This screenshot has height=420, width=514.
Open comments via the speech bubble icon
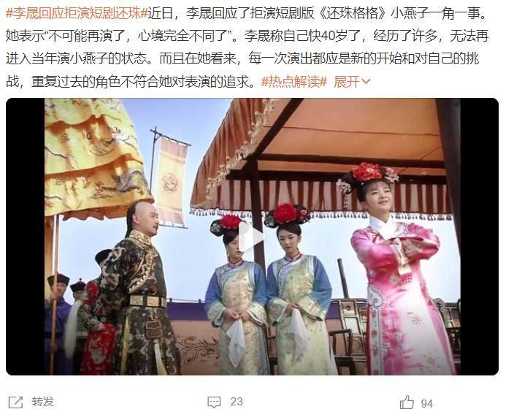coord(214,402)
